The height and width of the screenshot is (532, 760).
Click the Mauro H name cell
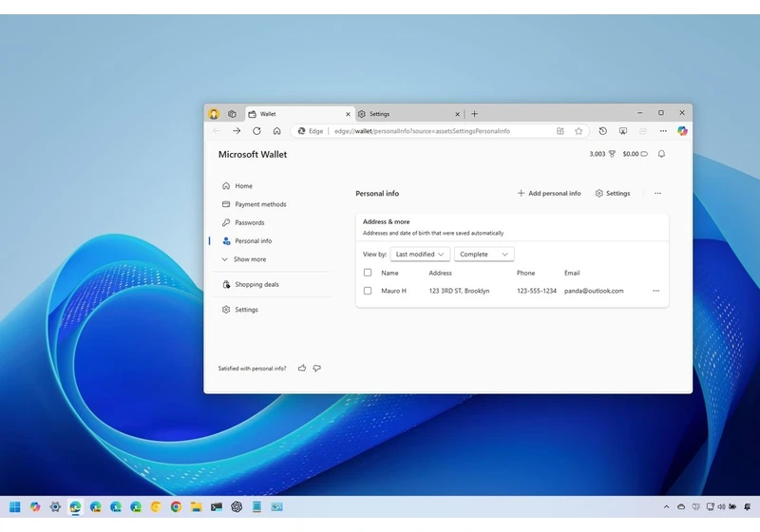click(x=393, y=291)
